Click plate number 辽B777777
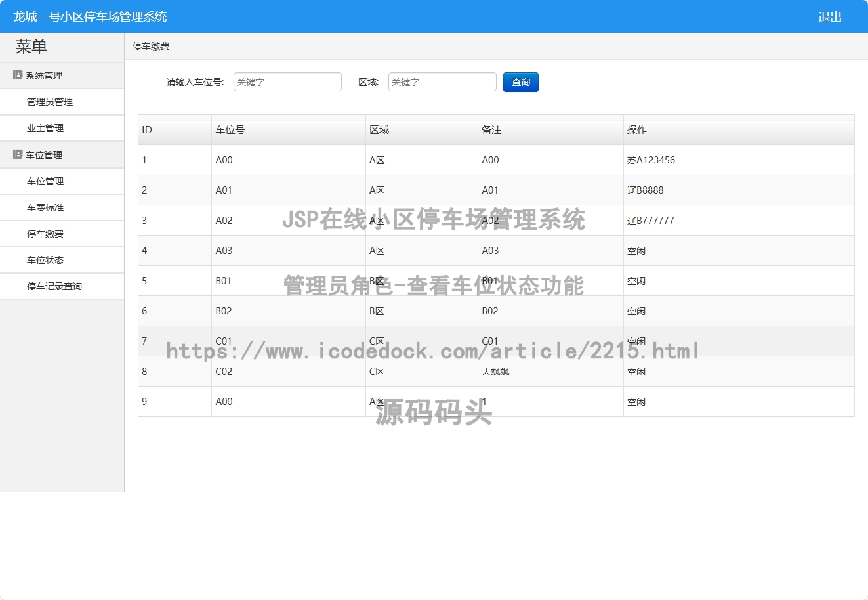 (650, 221)
